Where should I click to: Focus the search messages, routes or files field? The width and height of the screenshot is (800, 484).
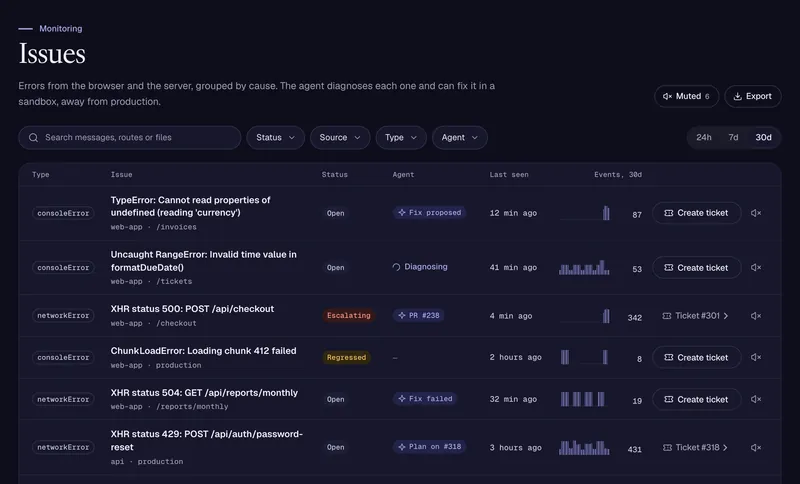click(130, 138)
